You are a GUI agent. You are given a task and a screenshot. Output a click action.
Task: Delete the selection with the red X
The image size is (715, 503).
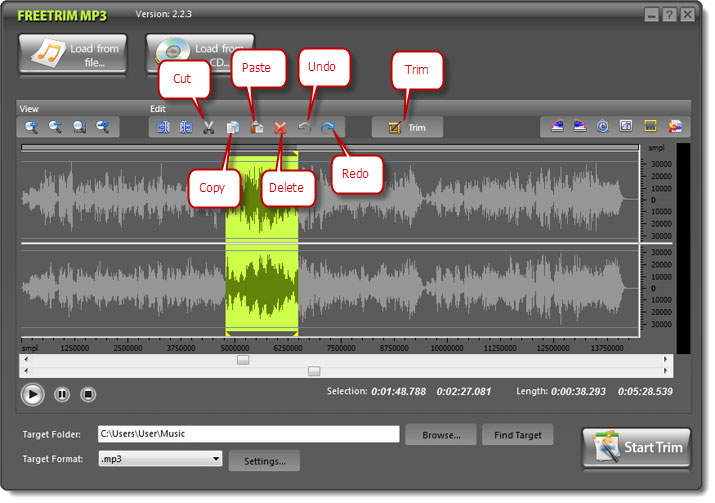280,127
